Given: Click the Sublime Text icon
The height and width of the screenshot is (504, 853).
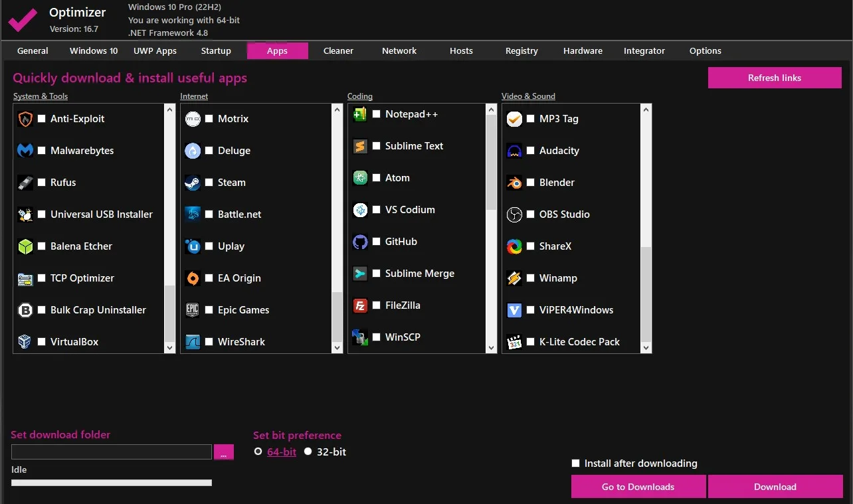Looking at the screenshot, I should (x=360, y=146).
